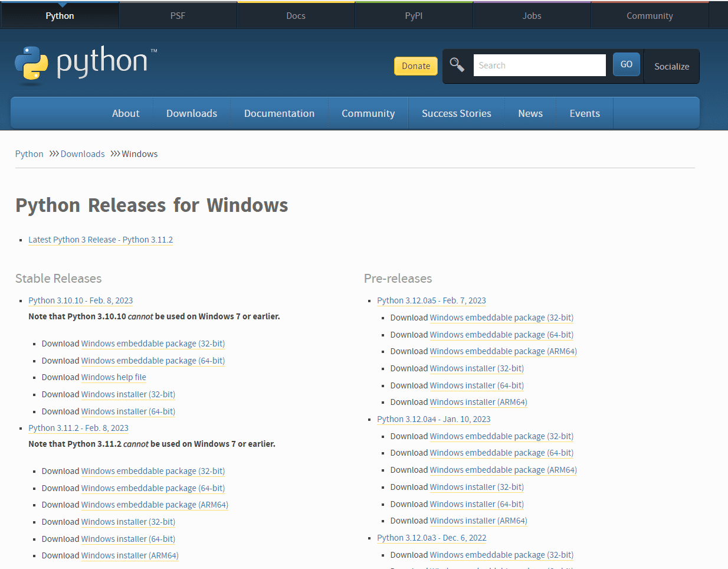Open the Downloads navigation menu
The image size is (728, 569).
(x=192, y=113)
